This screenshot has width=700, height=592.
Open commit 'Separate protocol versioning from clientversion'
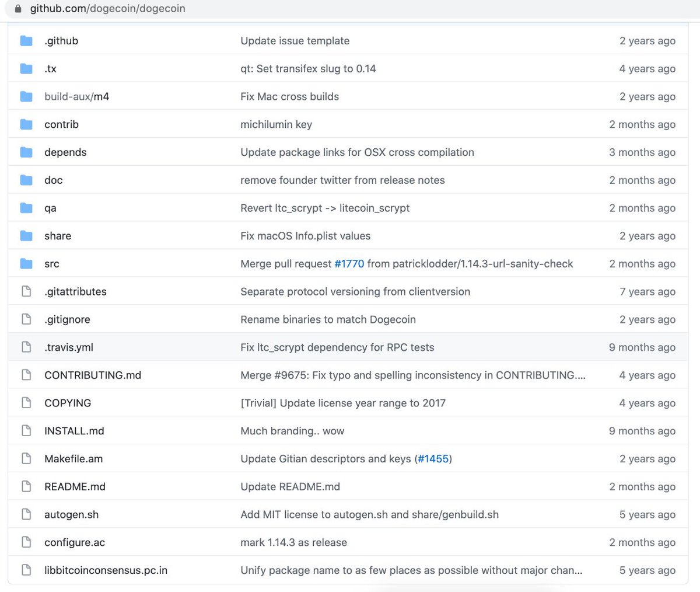pos(355,291)
